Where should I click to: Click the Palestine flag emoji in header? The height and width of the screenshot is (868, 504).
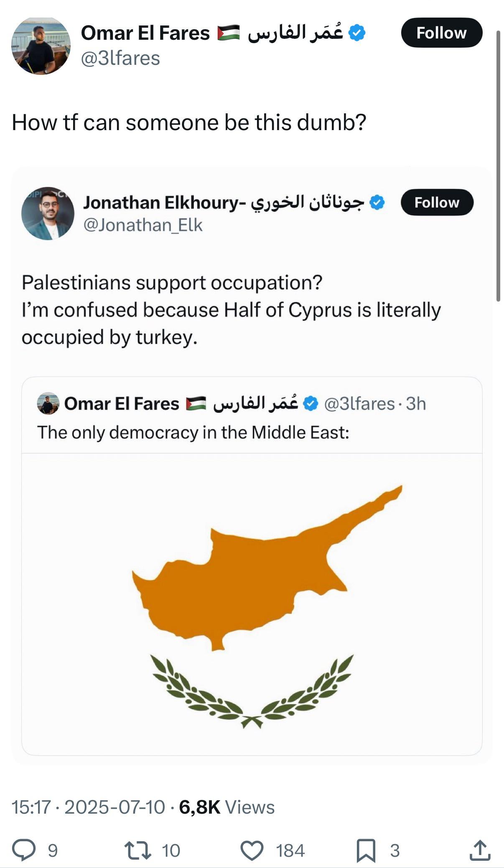pyautogui.click(x=229, y=33)
